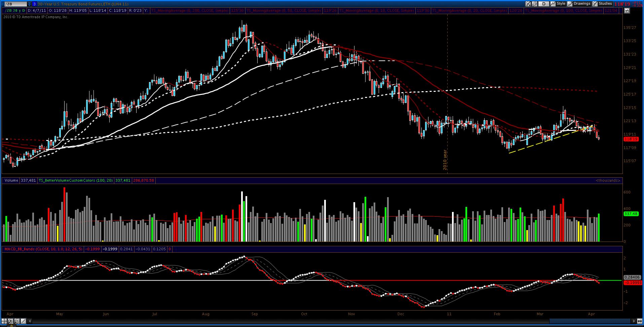Click the C: 118'19 close value
644x327 pixels.
[118, 11]
